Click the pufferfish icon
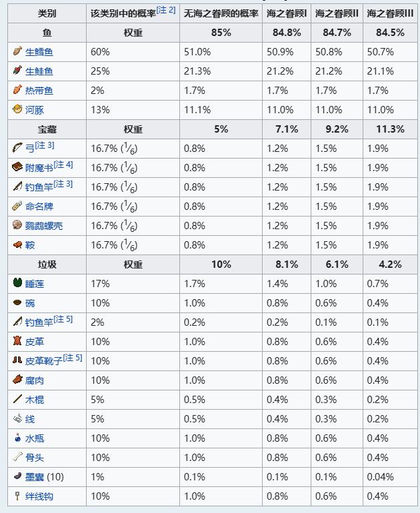The image size is (420, 513). pyautogui.click(x=17, y=109)
